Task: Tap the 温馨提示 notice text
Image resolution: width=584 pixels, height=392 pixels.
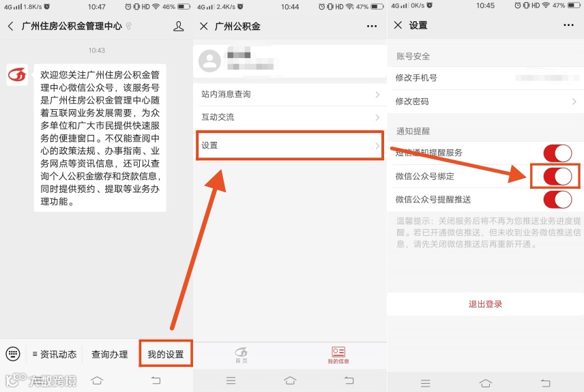Action: click(x=488, y=232)
